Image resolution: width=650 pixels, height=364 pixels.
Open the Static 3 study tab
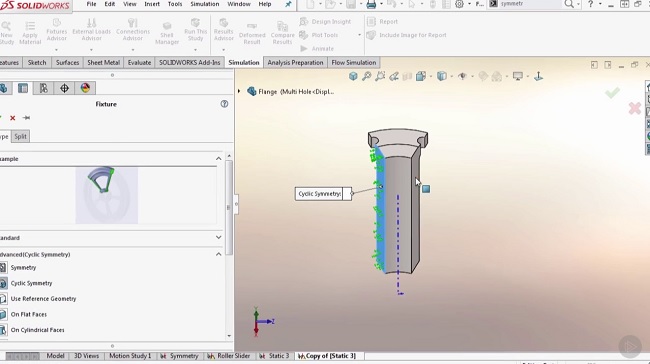[x=274, y=356]
